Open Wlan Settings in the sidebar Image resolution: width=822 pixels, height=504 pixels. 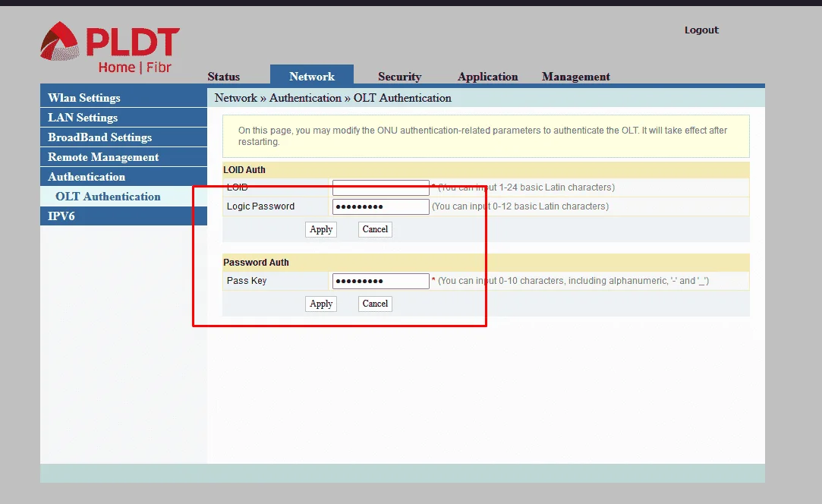click(124, 98)
